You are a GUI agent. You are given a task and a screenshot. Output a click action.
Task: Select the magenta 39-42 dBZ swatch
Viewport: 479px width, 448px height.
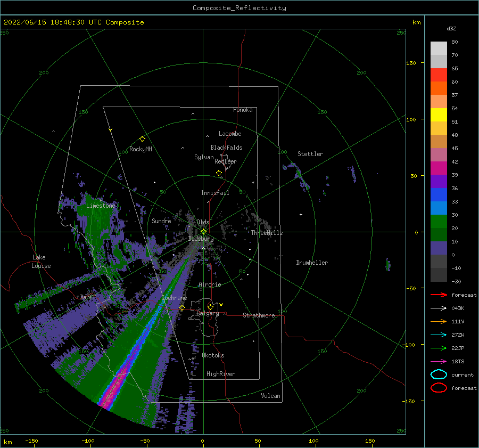[439, 168]
